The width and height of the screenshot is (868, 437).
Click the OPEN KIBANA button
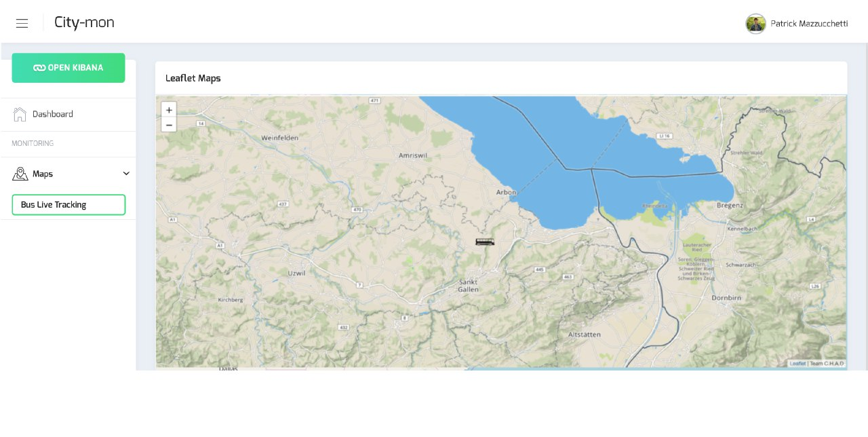pos(68,68)
